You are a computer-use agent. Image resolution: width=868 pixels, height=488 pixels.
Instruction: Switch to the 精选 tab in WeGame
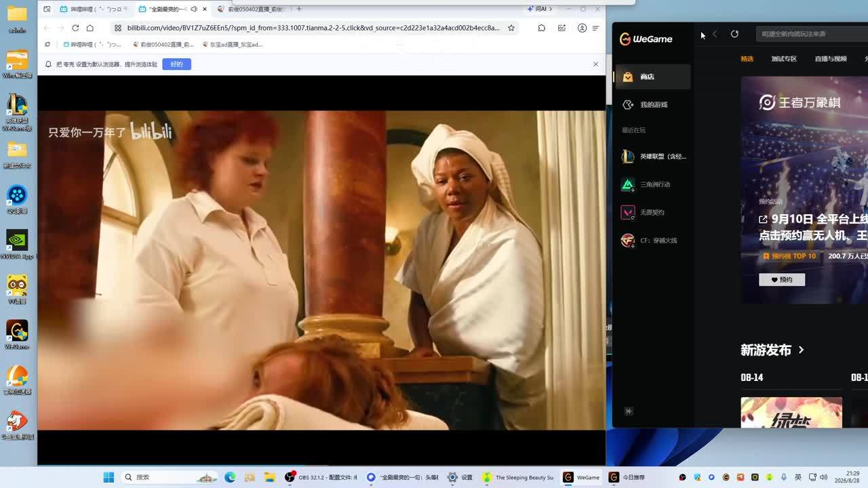tap(747, 59)
